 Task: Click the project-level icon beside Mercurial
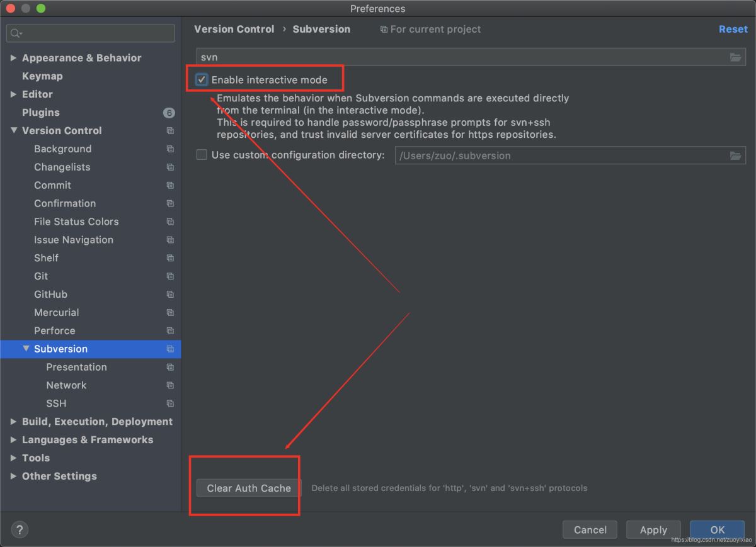(x=170, y=313)
